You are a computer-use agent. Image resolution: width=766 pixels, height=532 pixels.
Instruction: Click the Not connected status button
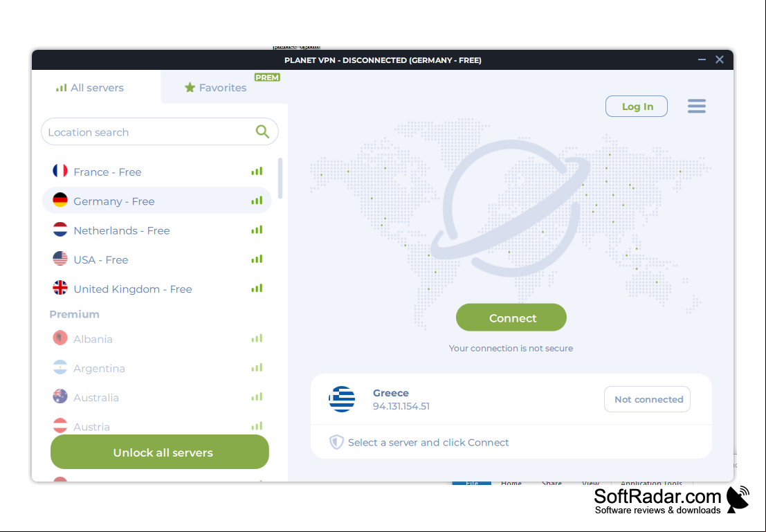tap(647, 399)
